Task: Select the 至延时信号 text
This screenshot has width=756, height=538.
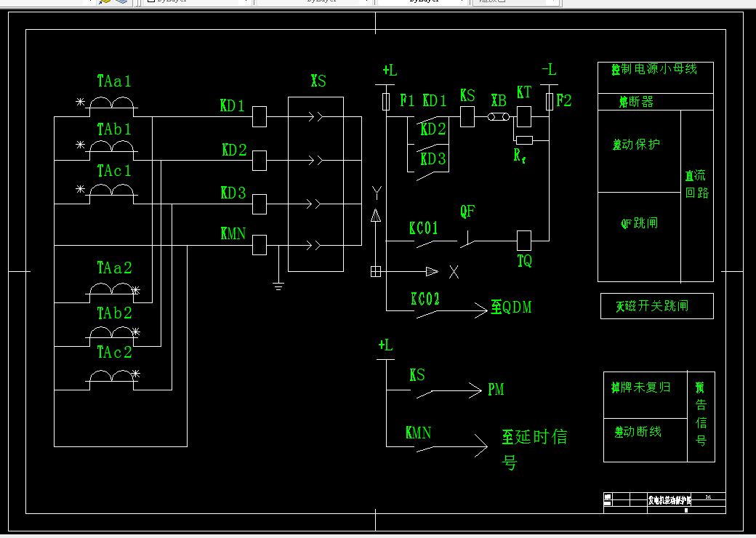Action: click(535, 449)
